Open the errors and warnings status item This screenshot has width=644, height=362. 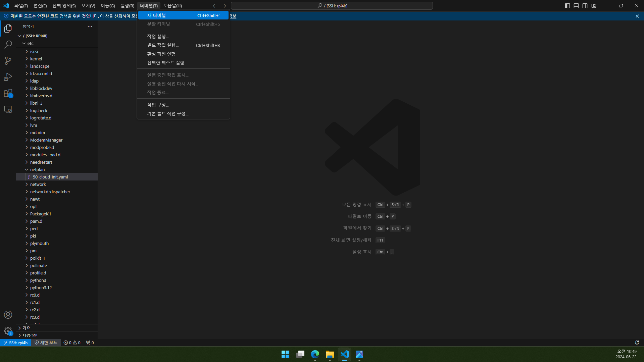tap(72, 343)
